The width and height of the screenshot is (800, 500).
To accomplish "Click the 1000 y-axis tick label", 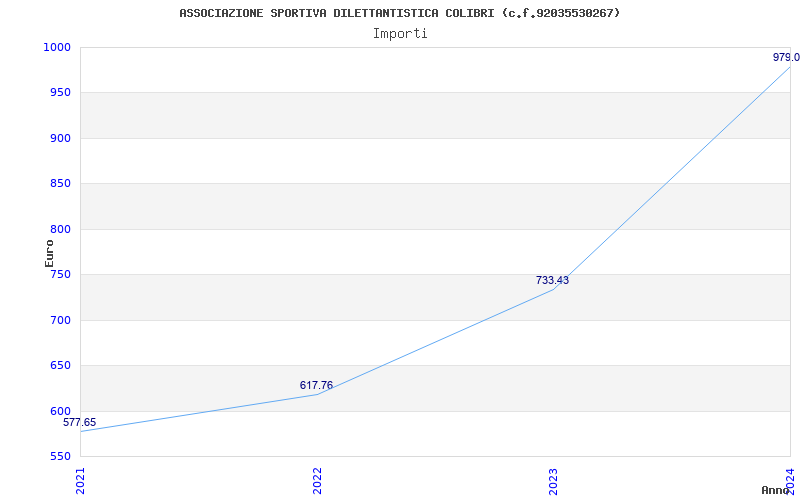I will click(x=56, y=47).
